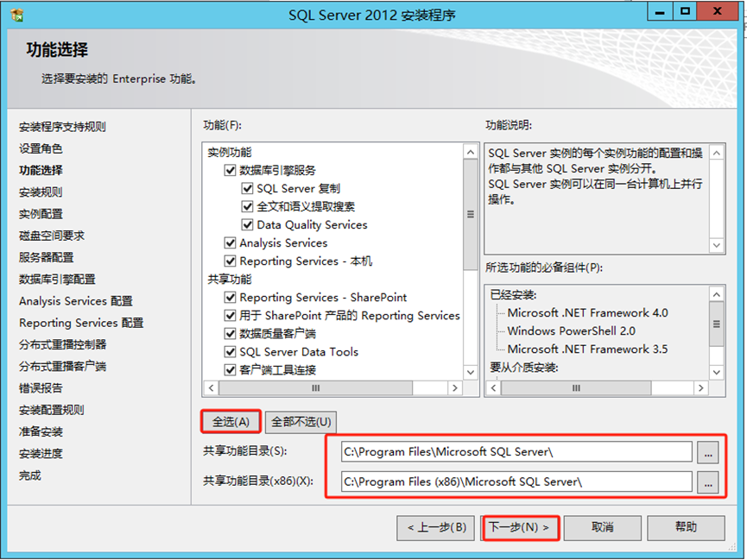
Task: Click 安装规则 step in sidebar
Action: coord(41,192)
